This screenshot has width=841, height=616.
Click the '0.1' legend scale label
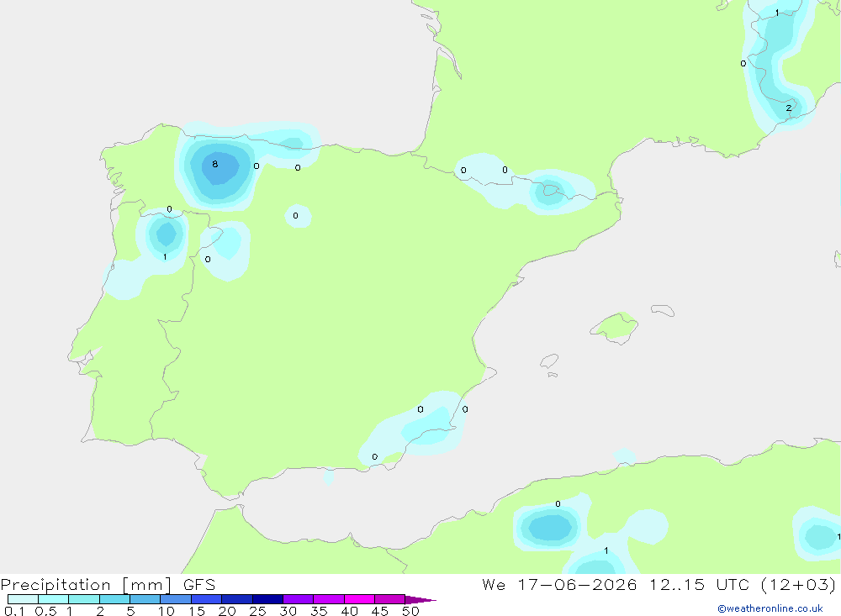[x=14, y=611]
